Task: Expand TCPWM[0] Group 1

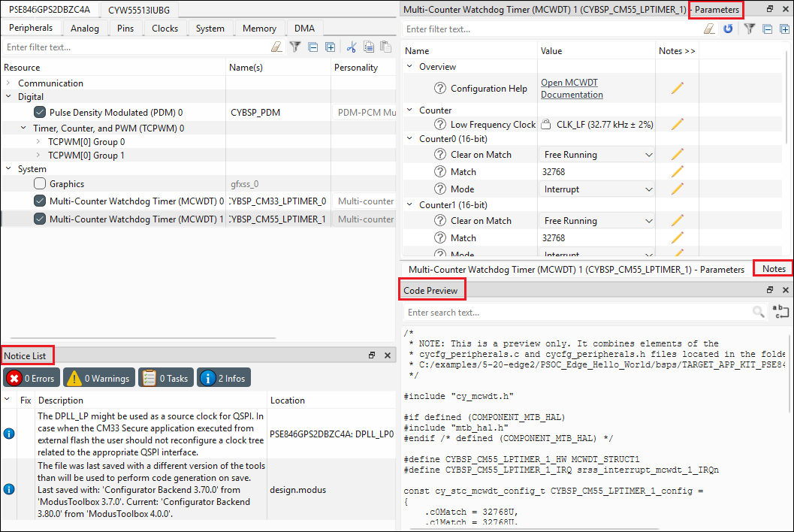Action: (38, 155)
